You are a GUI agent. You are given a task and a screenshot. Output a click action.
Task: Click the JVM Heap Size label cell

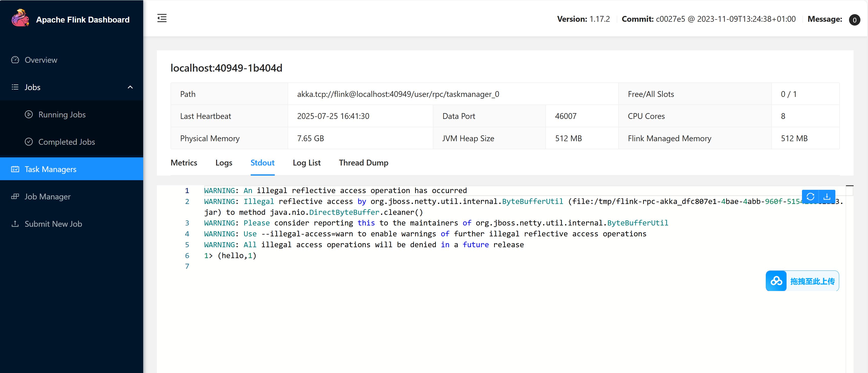489,138
